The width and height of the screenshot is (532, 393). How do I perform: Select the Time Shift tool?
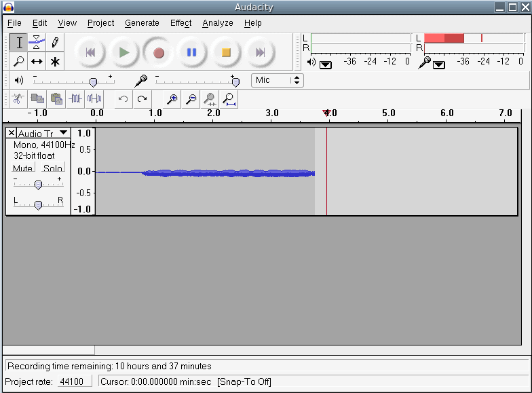coord(37,61)
